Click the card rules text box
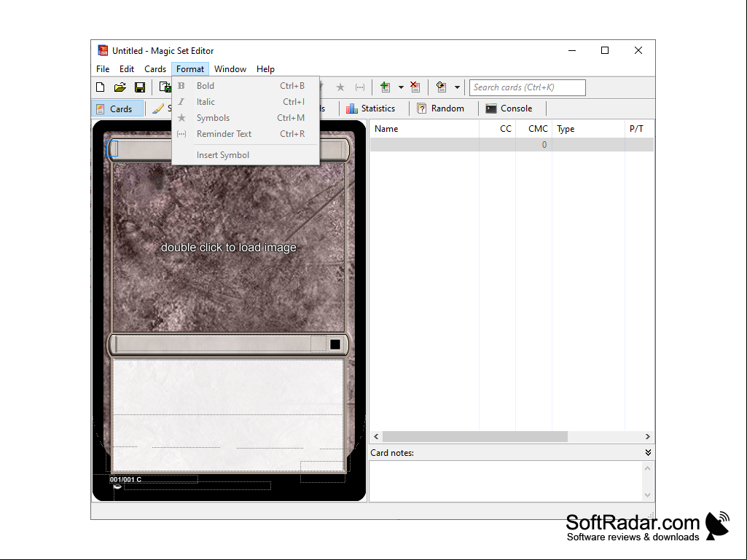This screenshot has width=747, height=560. click(x=228, y=387)
